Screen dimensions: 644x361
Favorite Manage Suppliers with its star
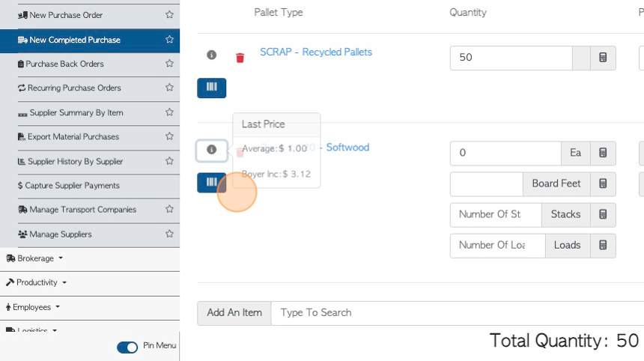(169, 234)
